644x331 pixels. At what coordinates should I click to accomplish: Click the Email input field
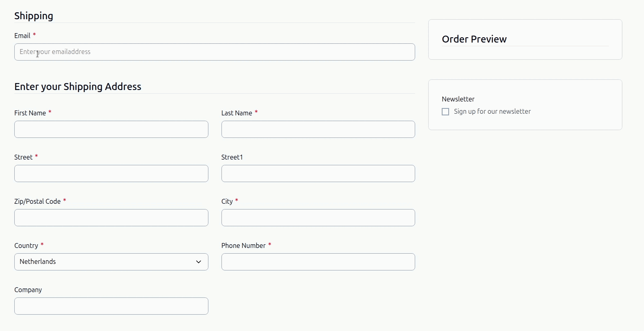[215, 52]
